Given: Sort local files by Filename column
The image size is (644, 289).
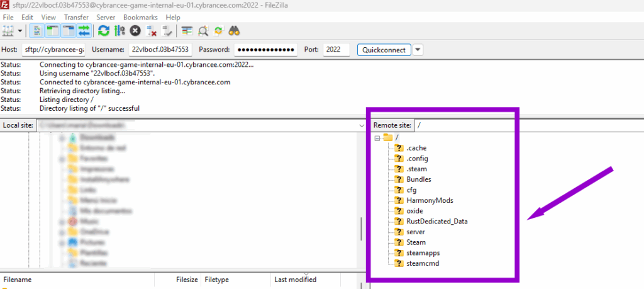Looking at the screenshot, I should (x=77, y=280).
